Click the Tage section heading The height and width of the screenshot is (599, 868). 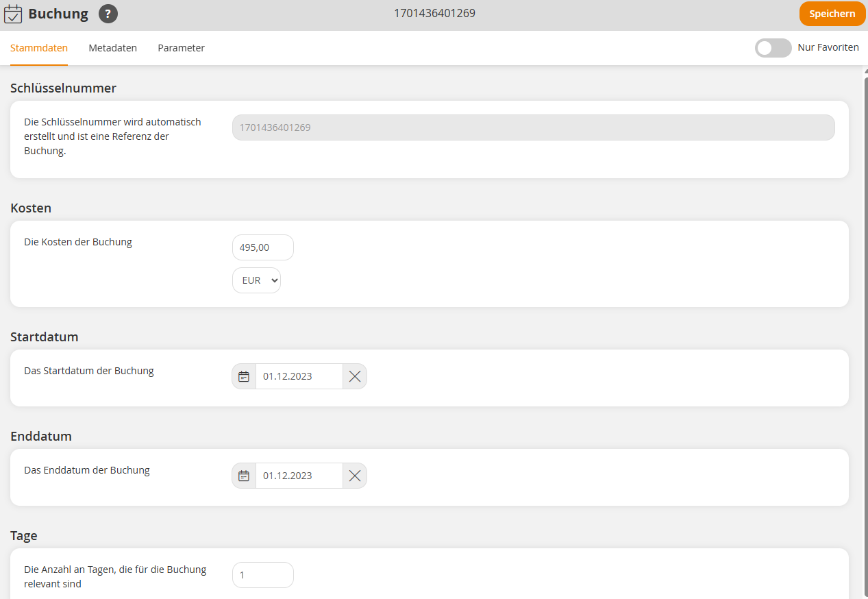tap(23, 535)
